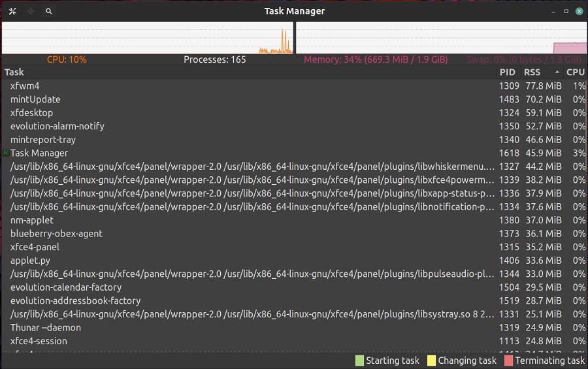Open the process search filter icon
The height and width of the screenshot is (369, 588).
[49, 11]
